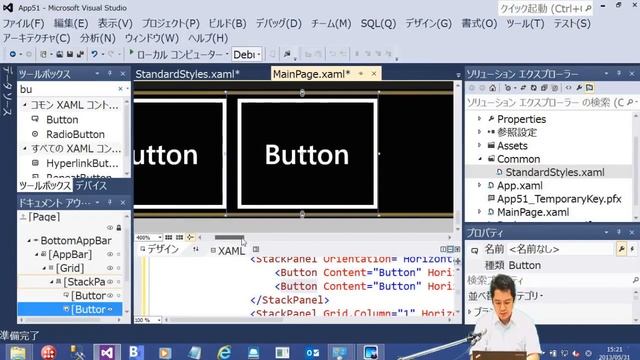This screenshot has height=360, width=640.
Task: Open Outlook from the taskbar
Action: (x=312, y=352)
